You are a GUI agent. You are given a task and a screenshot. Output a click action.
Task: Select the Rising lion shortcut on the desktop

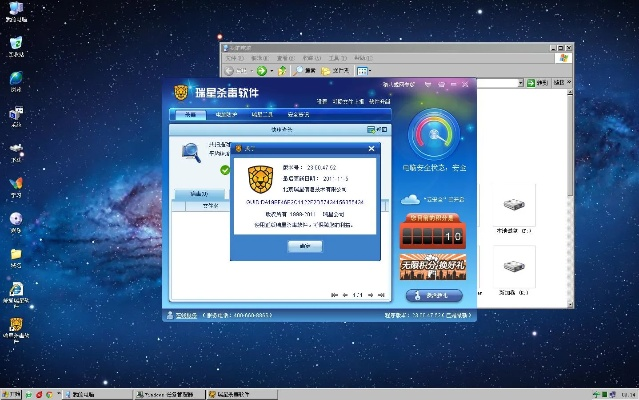[x=16, y=330]
